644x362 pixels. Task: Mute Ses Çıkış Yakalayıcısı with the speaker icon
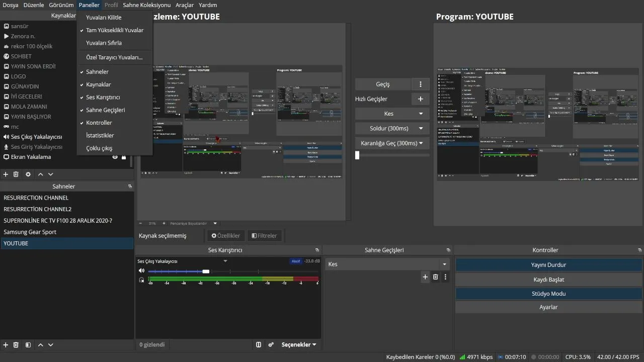(x=141, y=271)
